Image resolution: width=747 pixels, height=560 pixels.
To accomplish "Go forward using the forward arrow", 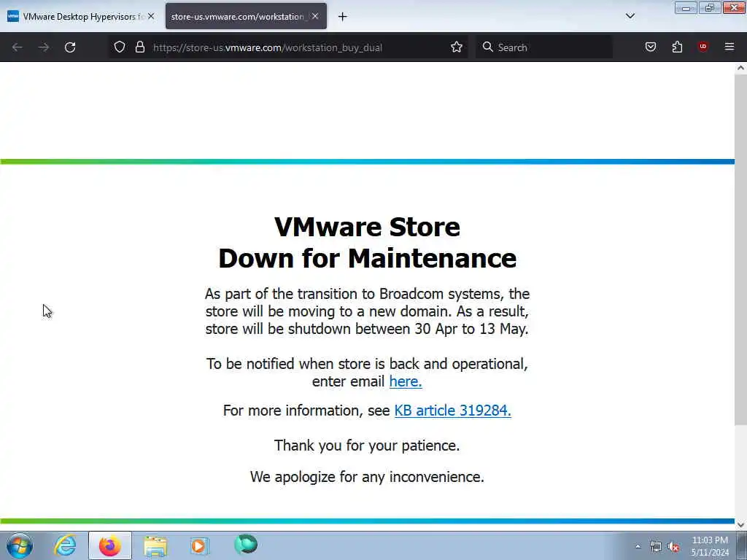I will pyautogui.click(x=44, y=47).
